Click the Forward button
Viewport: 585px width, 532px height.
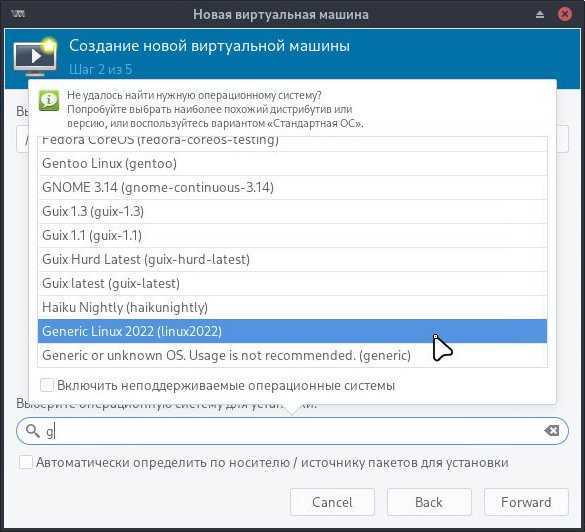(x=526, y=502)
